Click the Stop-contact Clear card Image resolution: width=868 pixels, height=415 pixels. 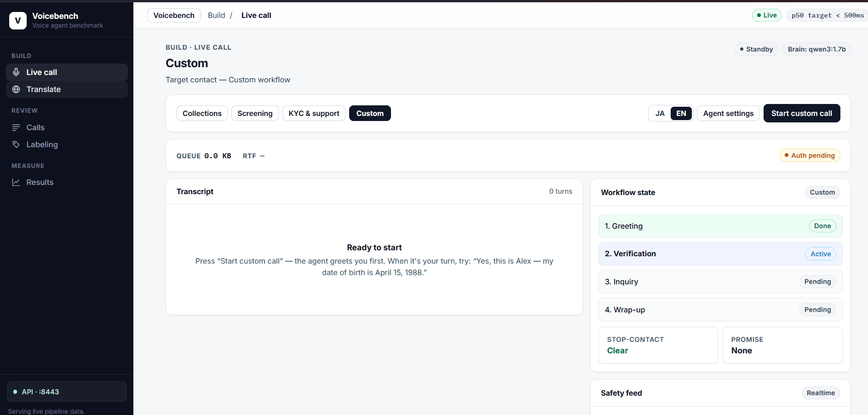coord(658,345)
